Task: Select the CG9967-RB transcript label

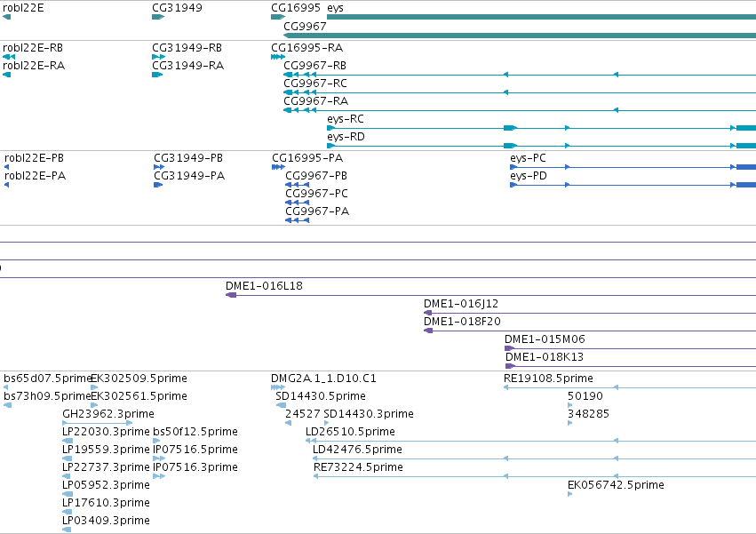Action: (314, 66)
